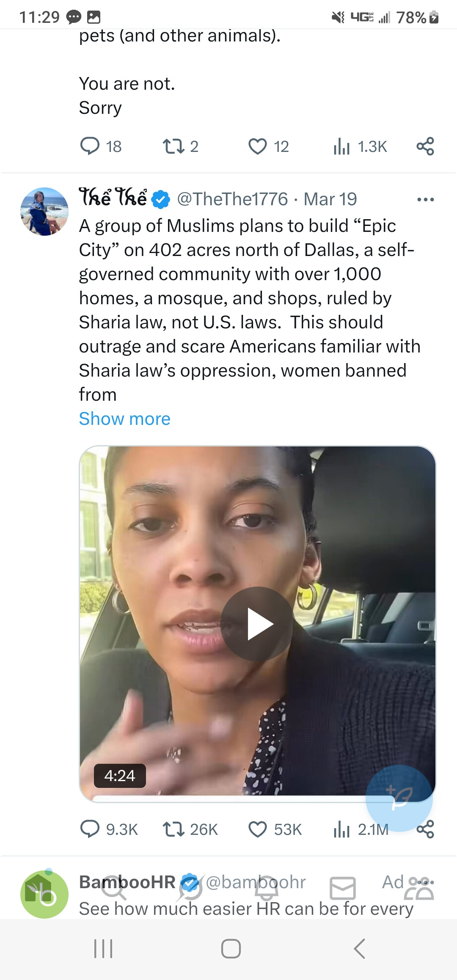This screenshot has width=457, height=980.
Task: Open the @TheThe1776 handle link
Action: pos(232,199)
